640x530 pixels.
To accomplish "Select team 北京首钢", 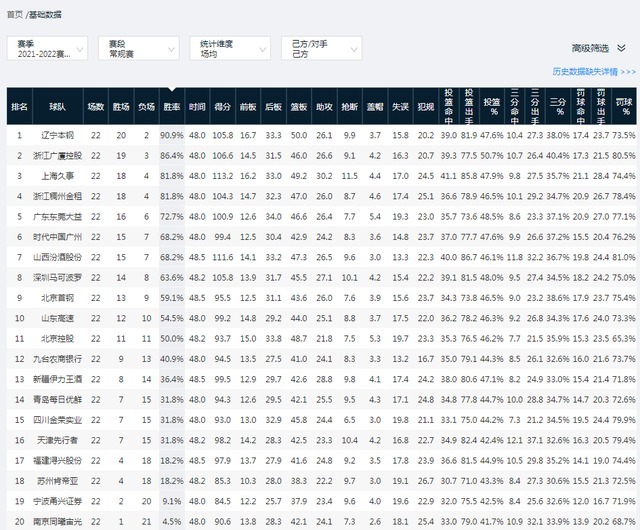I will 58,298.
